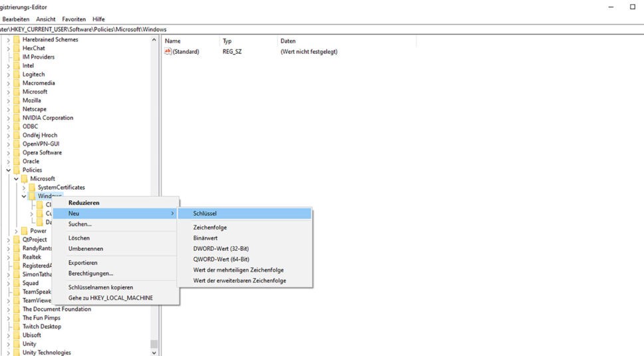Choose Reduzieren in the context menu
This screenshot has width=644, height=356.
pyautogui.click(x=116, y=203)
